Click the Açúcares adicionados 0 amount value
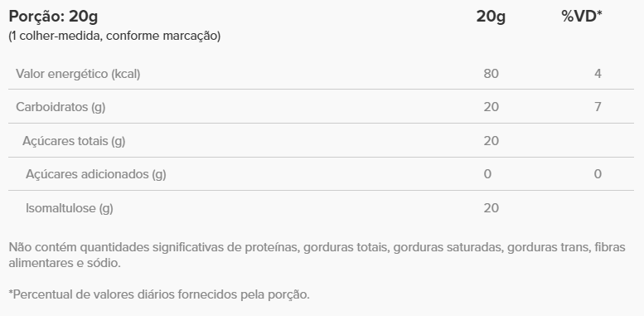Image resolution: width=644 pixels, height=316 pixels. (x=487, y=174)
